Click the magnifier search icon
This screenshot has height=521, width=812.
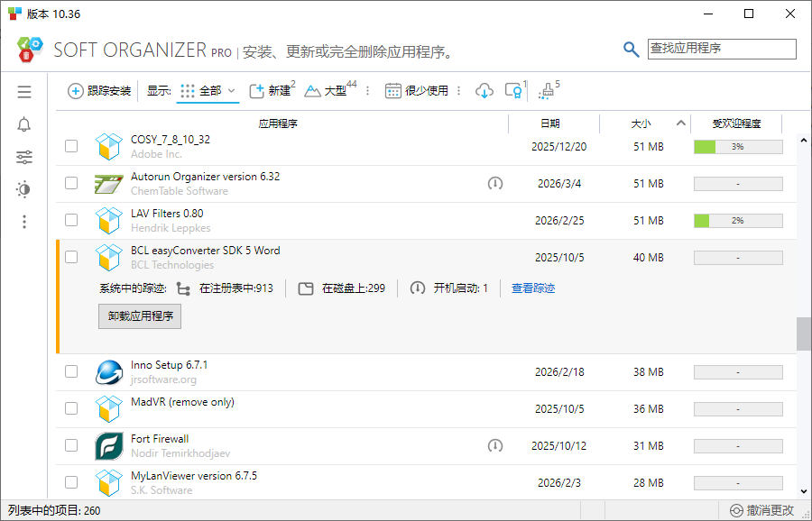point(632,50)
